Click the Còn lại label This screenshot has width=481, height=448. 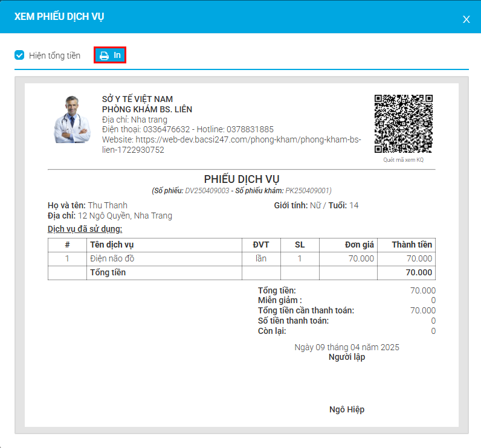[272, 331]
